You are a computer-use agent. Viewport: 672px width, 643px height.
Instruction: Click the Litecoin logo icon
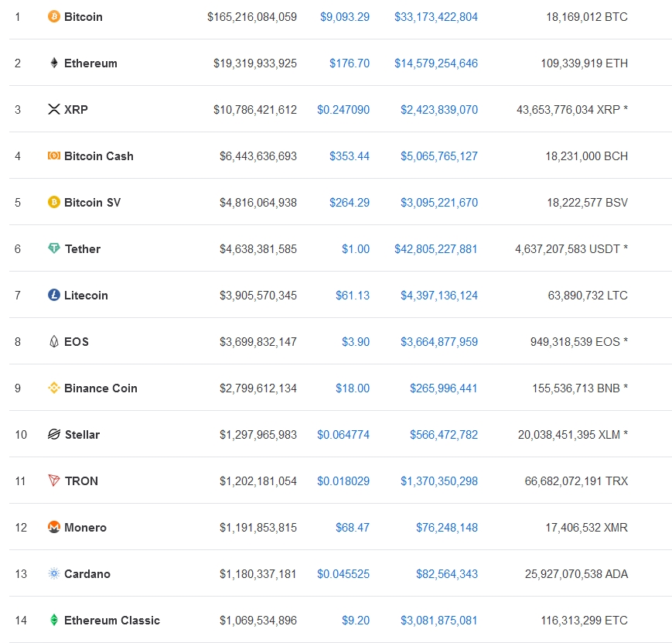pos(53,295)
